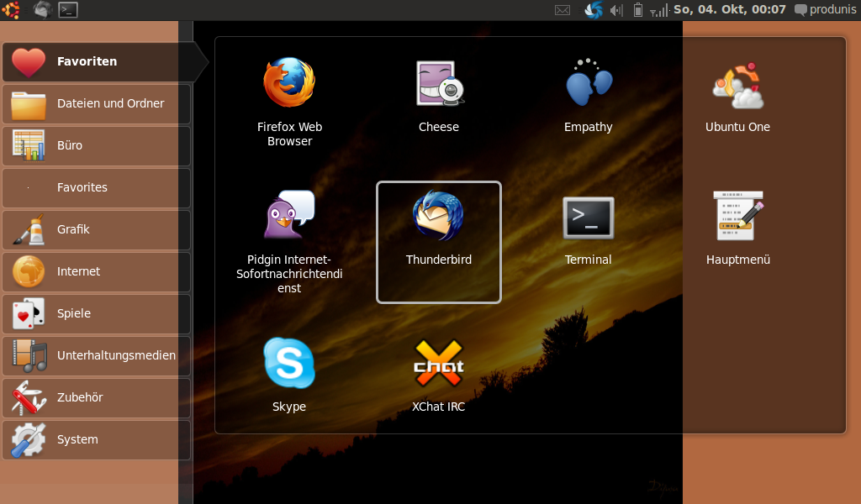Switch to the Spiele category
The image size is (861, 504).
[97, 313]
